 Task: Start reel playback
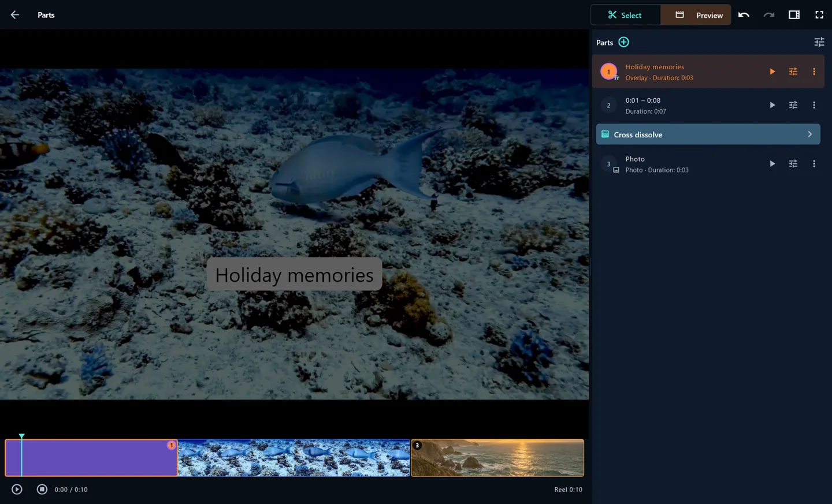pyautogui.click(x=17, y=489)
